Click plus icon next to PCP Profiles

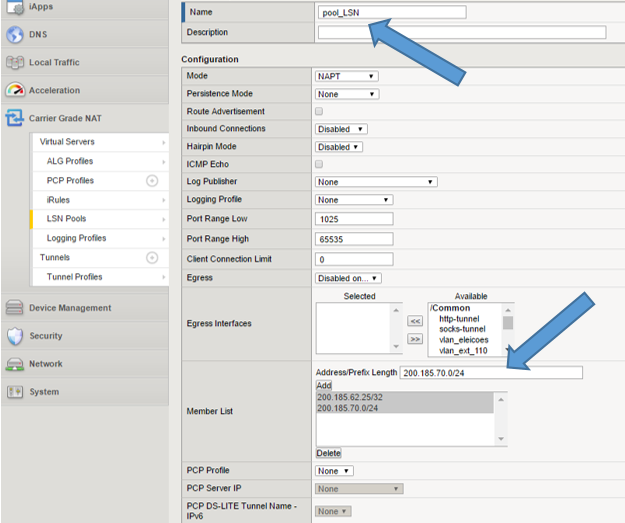tap(152, 181)
